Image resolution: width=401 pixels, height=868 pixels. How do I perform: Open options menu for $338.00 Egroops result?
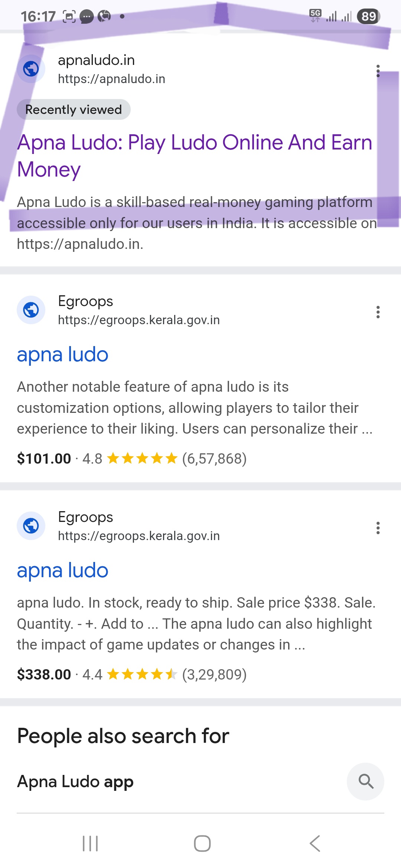tap(378, 528)
